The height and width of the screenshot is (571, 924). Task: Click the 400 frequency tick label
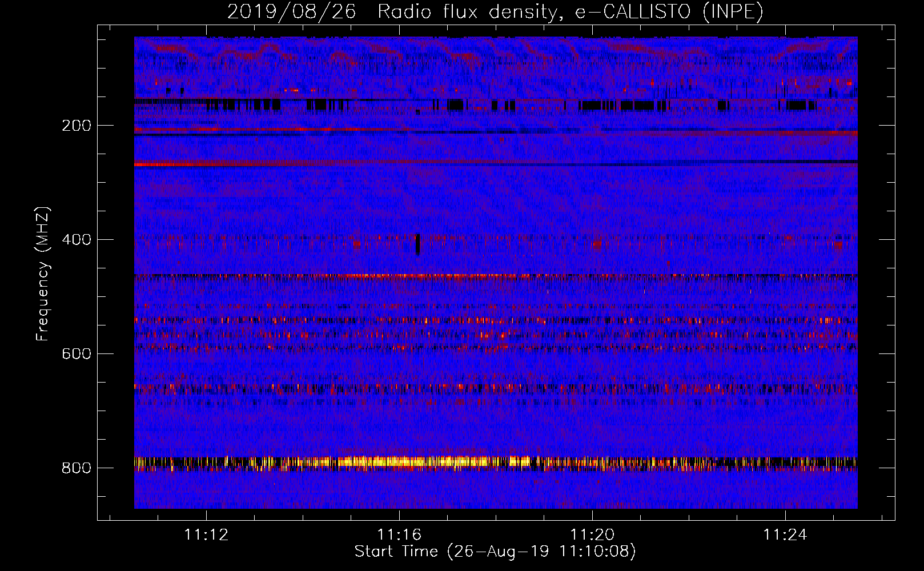point(77,240)
